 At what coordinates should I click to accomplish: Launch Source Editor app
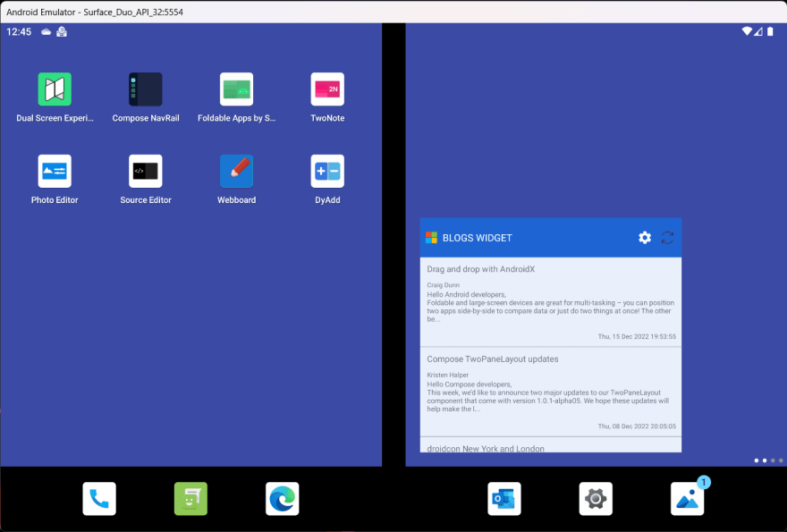click(x=146, y=171)
